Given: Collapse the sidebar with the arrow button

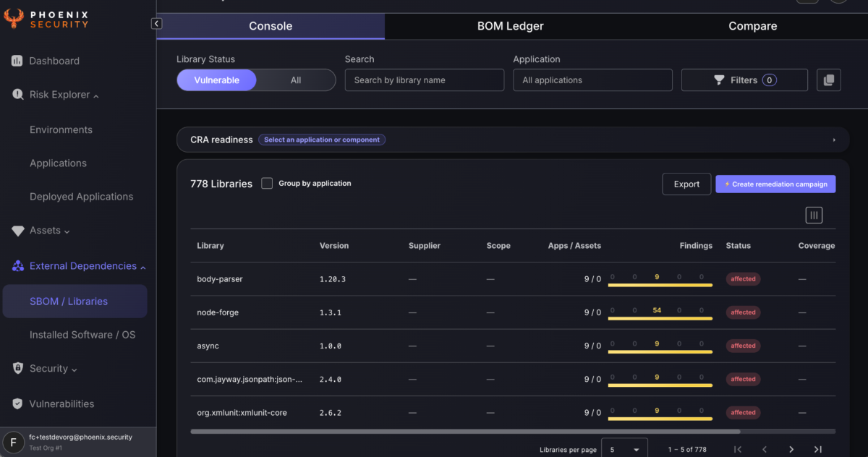Looking at the screenshot, I should (x=156, y=24).
